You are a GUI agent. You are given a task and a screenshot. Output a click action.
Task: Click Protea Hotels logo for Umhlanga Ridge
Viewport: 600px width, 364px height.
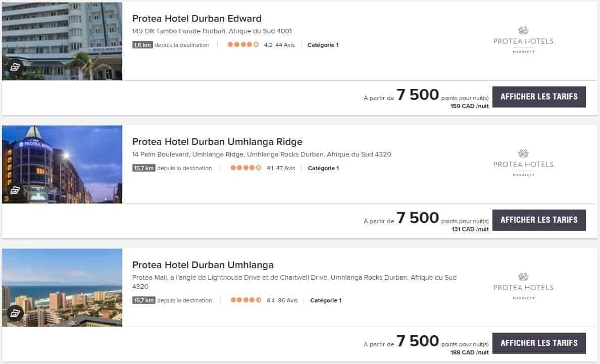tap(524, 164)
